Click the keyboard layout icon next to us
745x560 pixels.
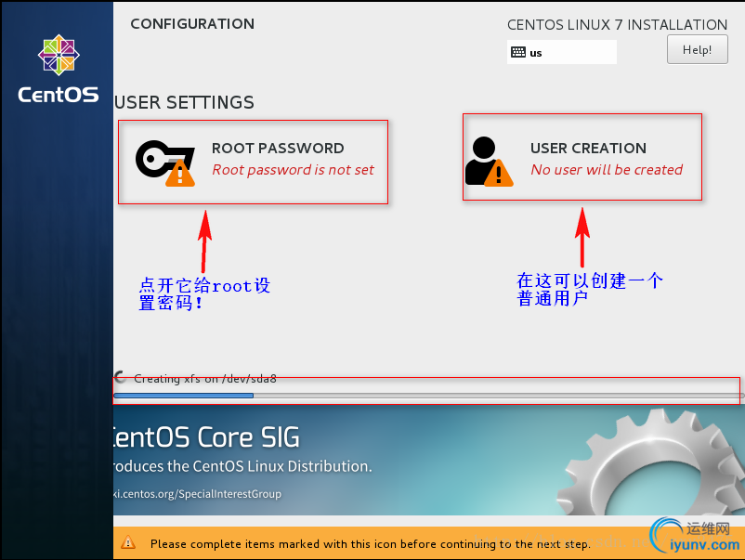(x=518, y=52)
